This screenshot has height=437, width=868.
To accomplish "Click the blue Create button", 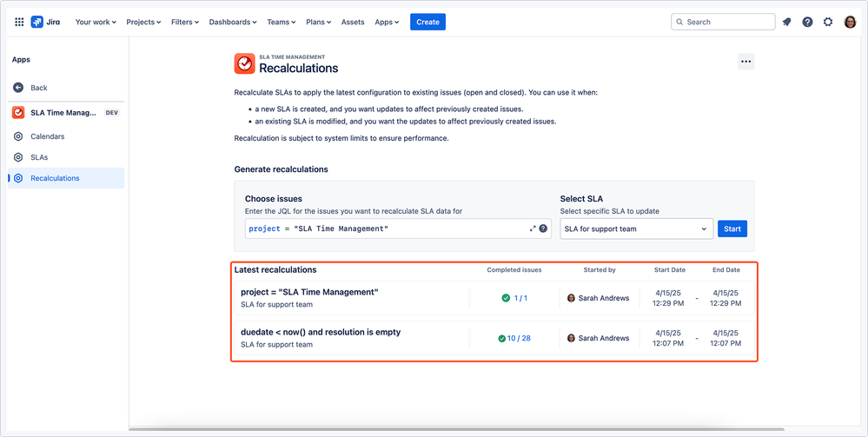I will 427,22.
